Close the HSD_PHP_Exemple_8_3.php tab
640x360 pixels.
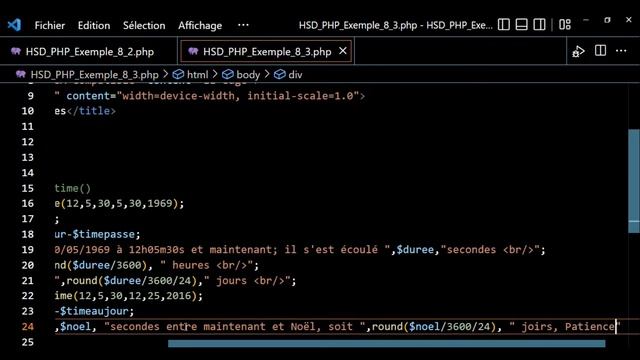click(343, 51)
